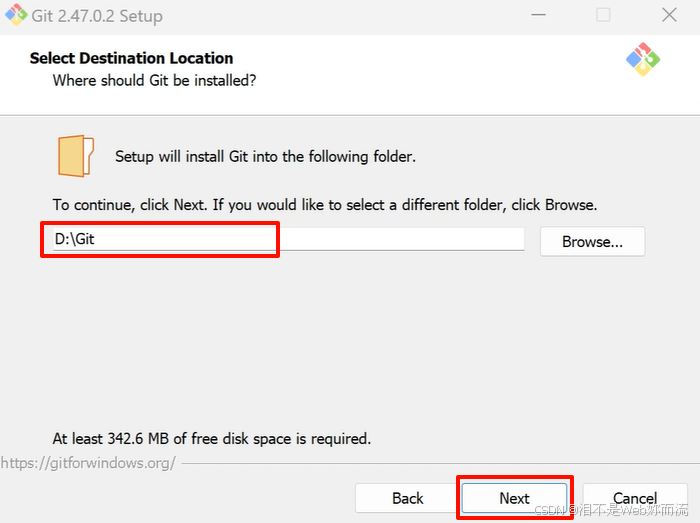Click the 'To continue, click Next' instruction text
This screenshot has width=700, height=523.
pyautogui.click(x=325, y=205)
